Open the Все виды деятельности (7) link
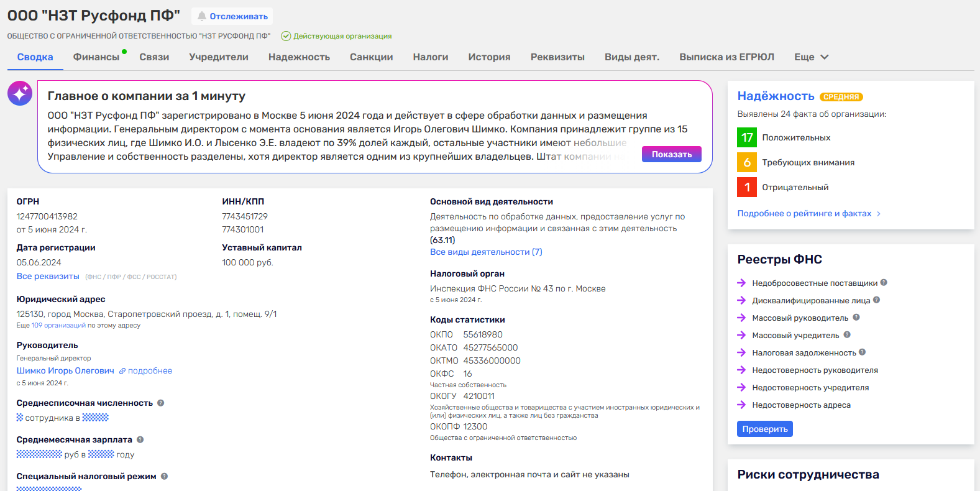The width and height of the screenshot is (980, 491). coord(486,252)
